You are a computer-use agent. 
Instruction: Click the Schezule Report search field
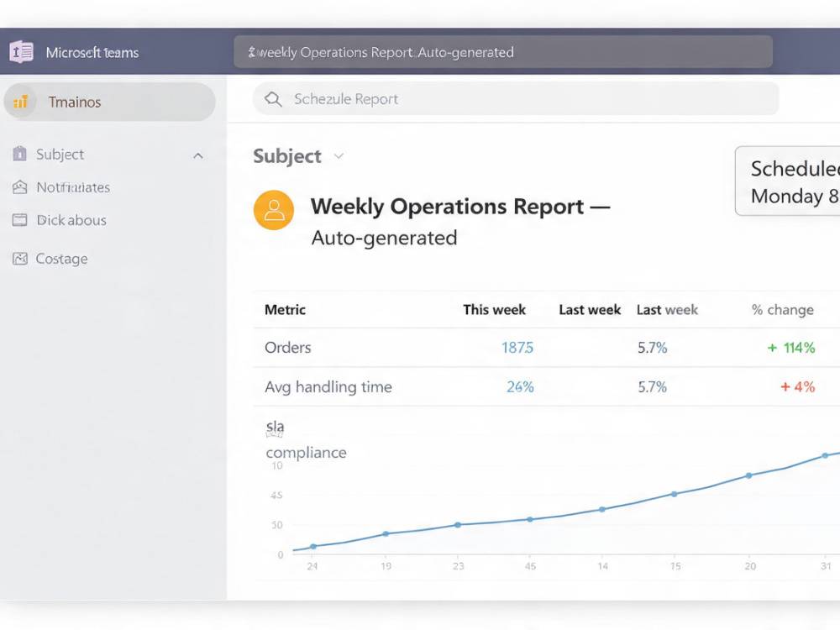pos(516,98)
